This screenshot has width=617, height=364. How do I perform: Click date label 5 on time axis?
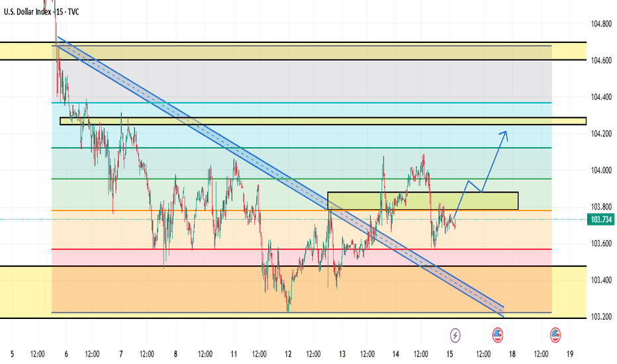coord(12,354)
